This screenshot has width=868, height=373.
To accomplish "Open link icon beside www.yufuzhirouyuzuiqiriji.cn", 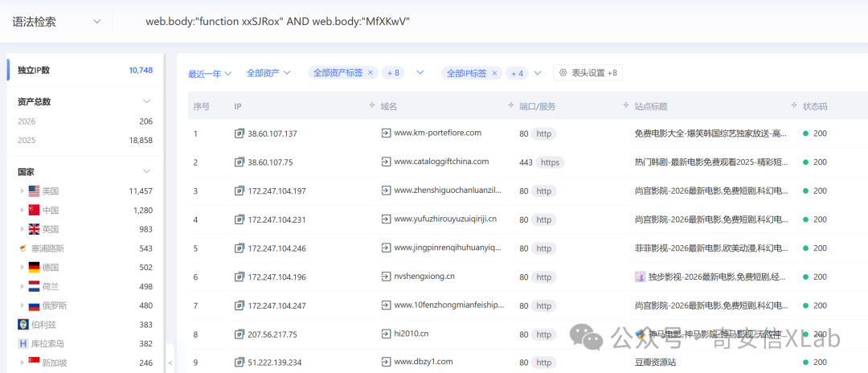I will (x=386, y=219).
